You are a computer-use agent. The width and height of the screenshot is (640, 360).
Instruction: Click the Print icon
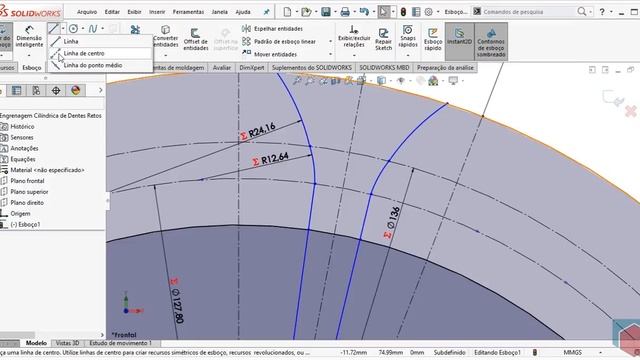345,12
